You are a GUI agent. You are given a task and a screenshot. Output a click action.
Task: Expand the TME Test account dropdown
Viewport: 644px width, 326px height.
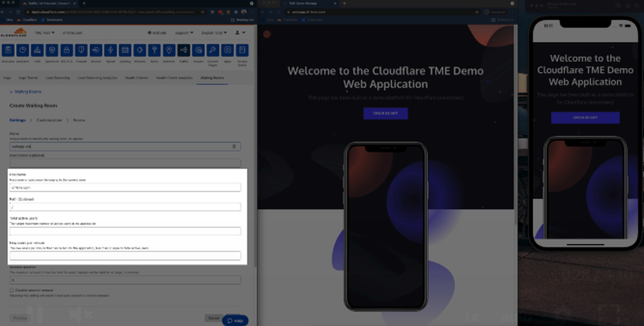(44, 32)
